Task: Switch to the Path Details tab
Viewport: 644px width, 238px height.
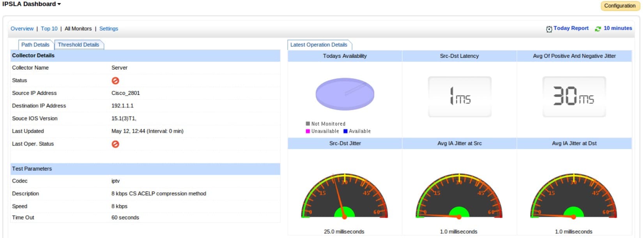Action: click(x=35, y=44)
